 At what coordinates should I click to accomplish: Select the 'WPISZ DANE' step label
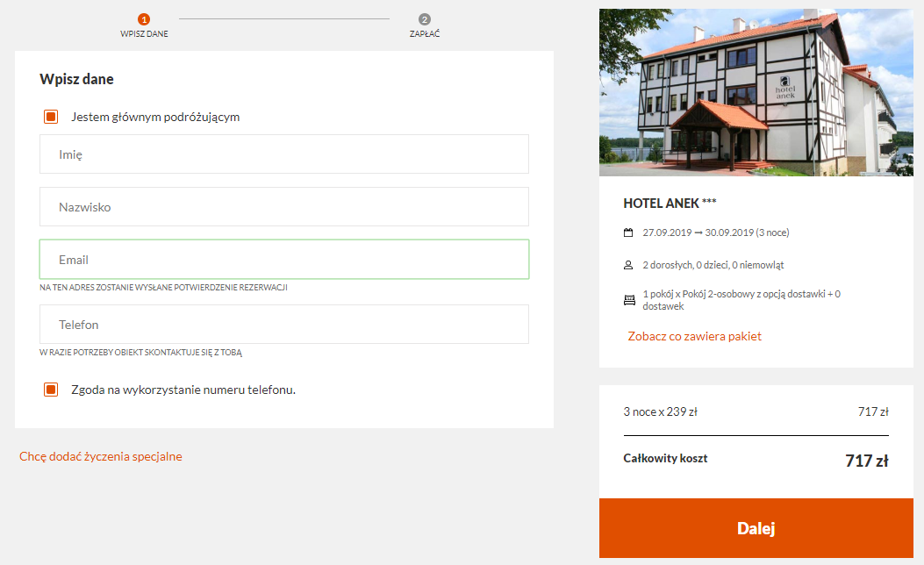click(144, 34)
